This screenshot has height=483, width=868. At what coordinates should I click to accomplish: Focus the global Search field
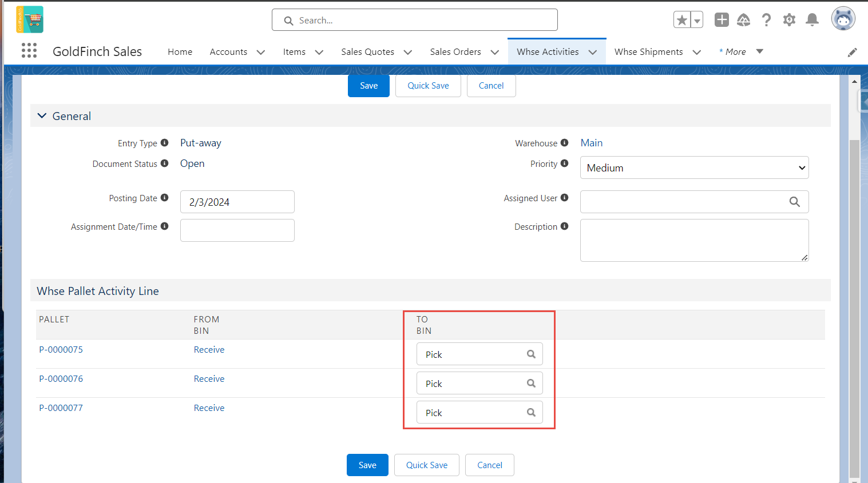click(x=414, y=20)
